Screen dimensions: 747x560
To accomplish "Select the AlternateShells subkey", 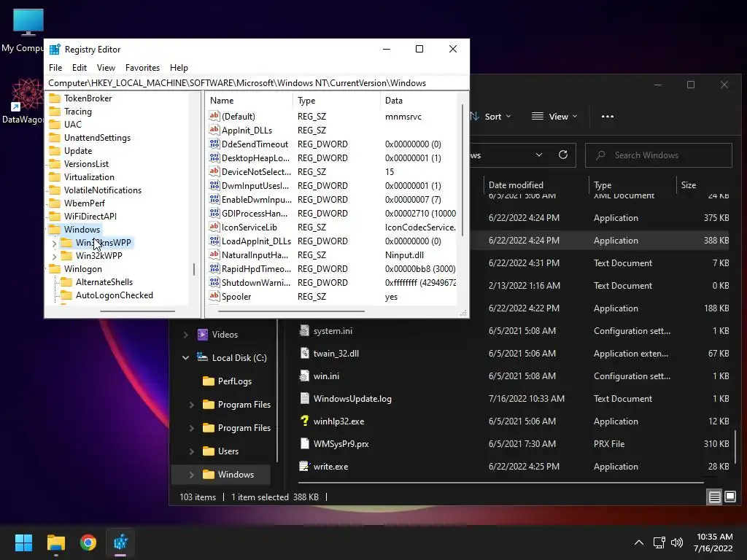I will (104, 282).
